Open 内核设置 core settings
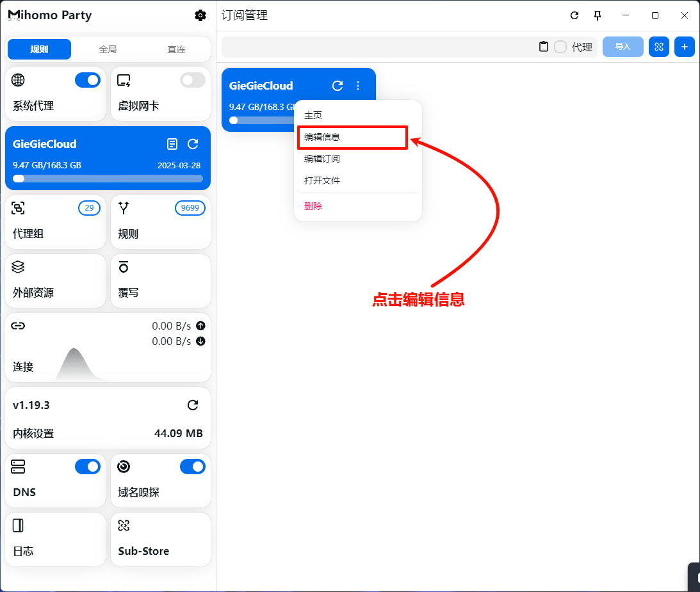The width and height of the screenshot is (700, 592). click(108, 418)
